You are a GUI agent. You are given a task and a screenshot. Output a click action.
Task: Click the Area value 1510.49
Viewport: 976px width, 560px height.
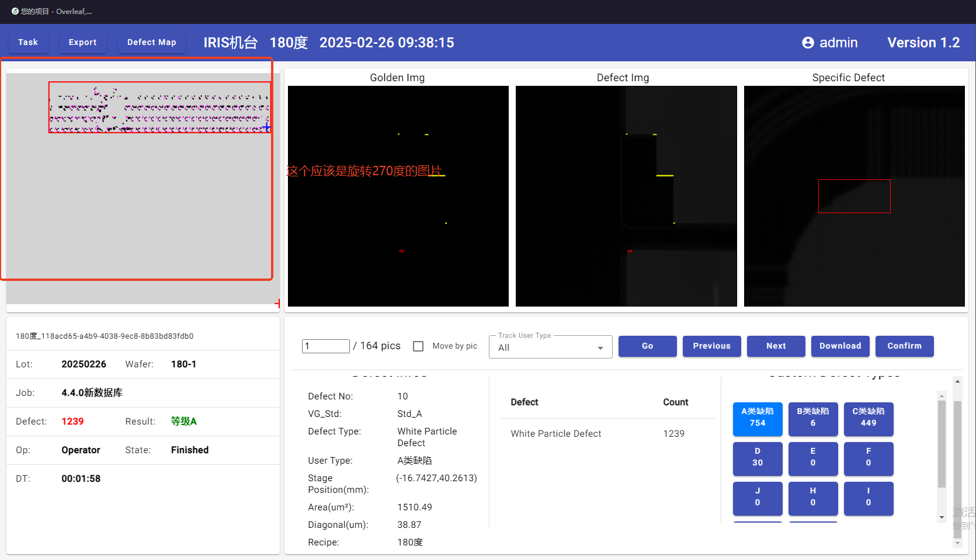point(415,507)
